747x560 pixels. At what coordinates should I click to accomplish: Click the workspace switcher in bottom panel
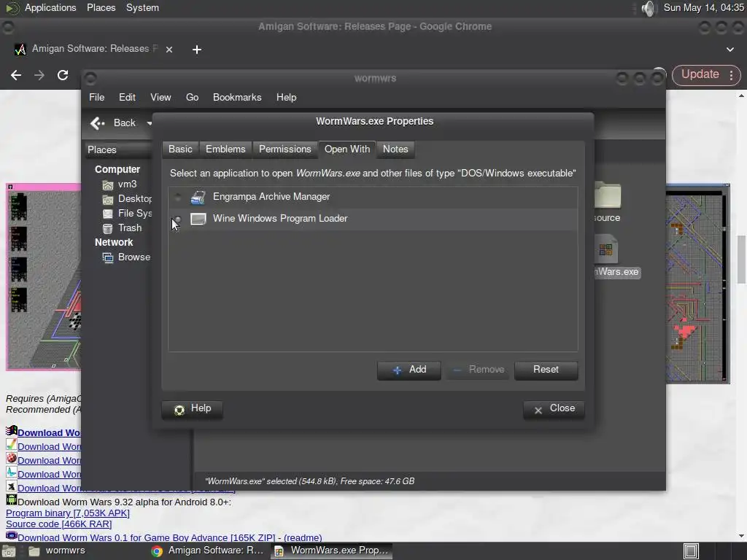pos(691,551)
